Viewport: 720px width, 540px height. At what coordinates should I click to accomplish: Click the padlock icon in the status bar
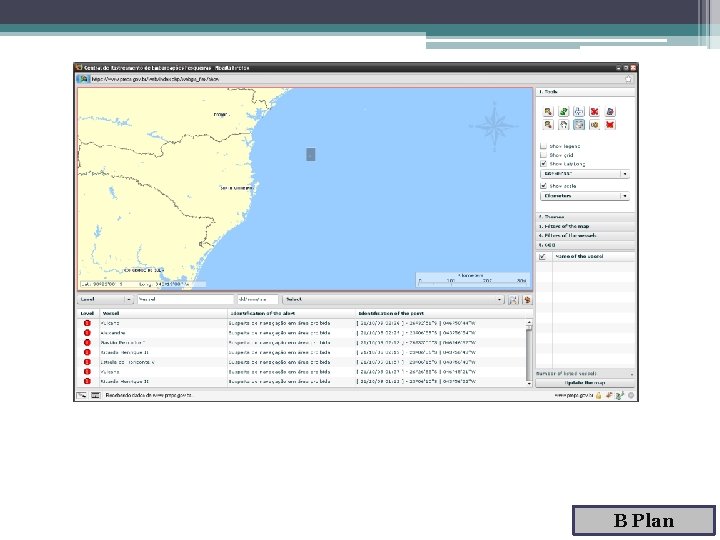coord(598,395)
